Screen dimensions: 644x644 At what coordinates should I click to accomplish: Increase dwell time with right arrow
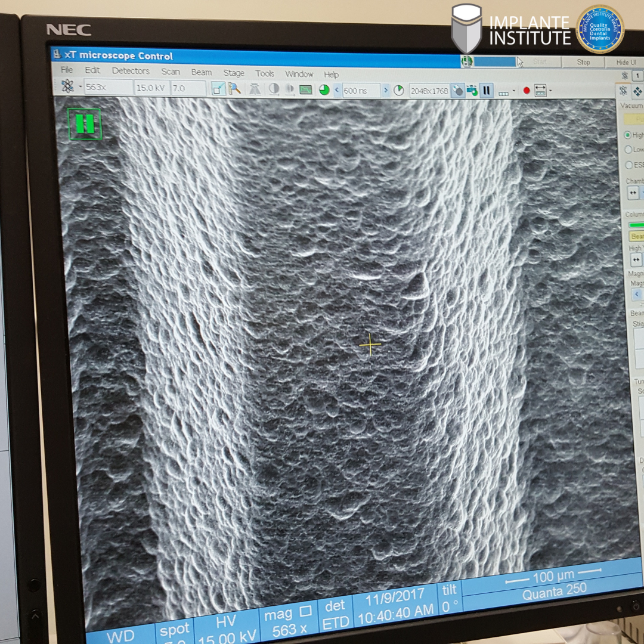385,90
